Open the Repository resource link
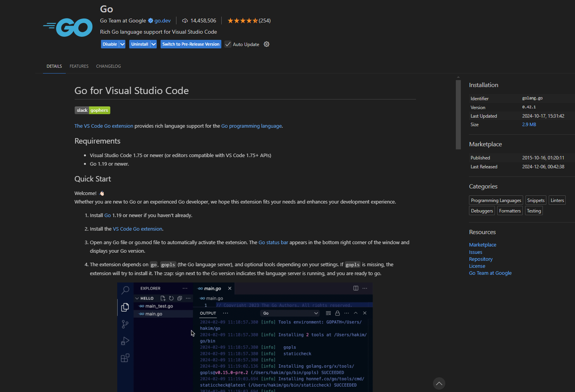Image resolution: width=575 pixels, height=392 pixels. tap(481, 259)
